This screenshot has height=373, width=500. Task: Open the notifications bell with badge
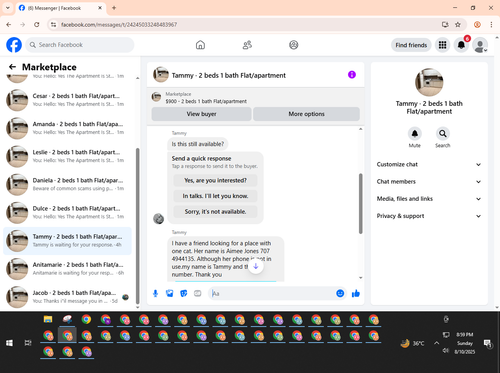(461, 45)
